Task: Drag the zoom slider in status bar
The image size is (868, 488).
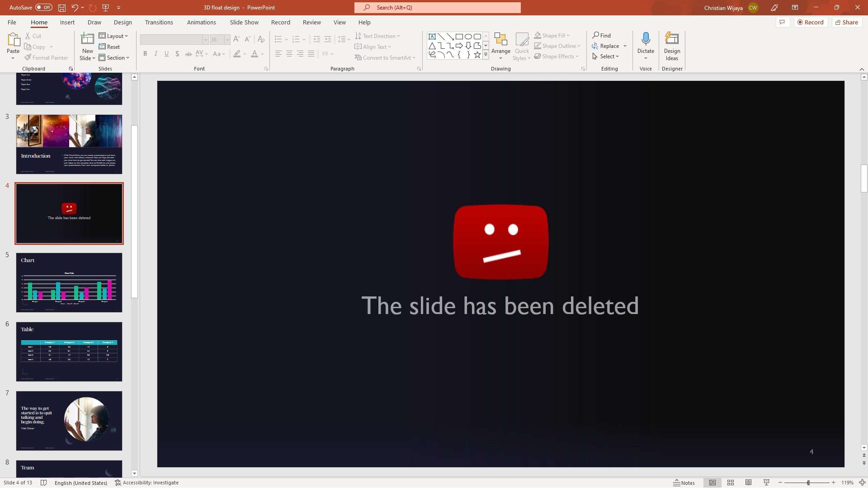Action: (x=808, y=483)
